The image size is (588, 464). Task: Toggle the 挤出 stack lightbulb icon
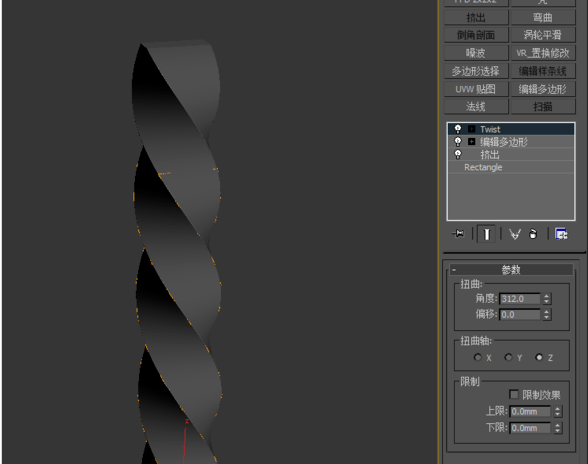[458, 154]
